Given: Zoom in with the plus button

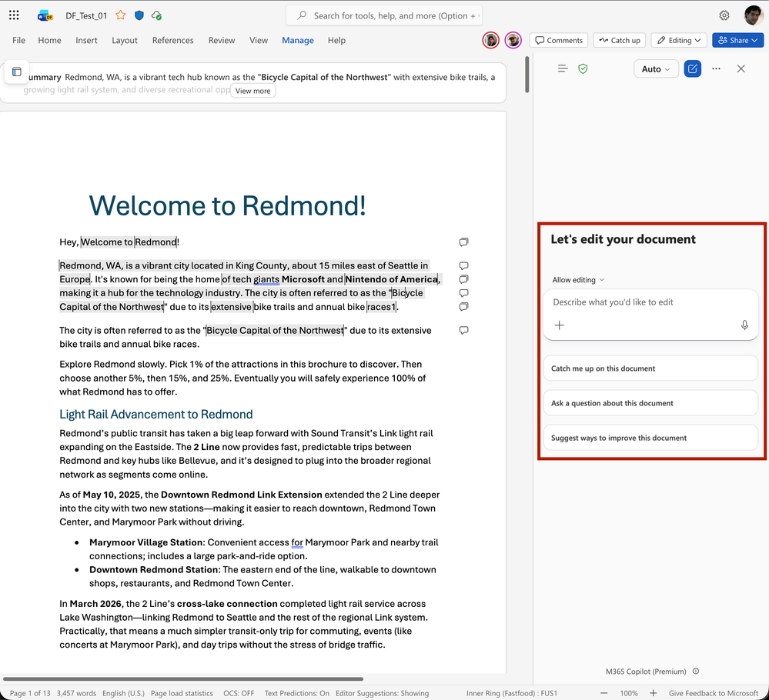Looking at the screenshot, I should (653, 692).
